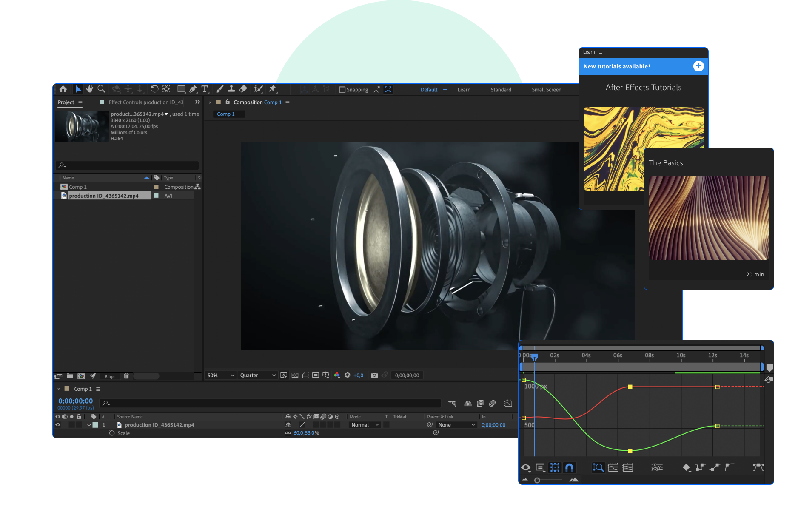
Task: Toggle show transform box in graph editor
Action: (x=555, y=467)
